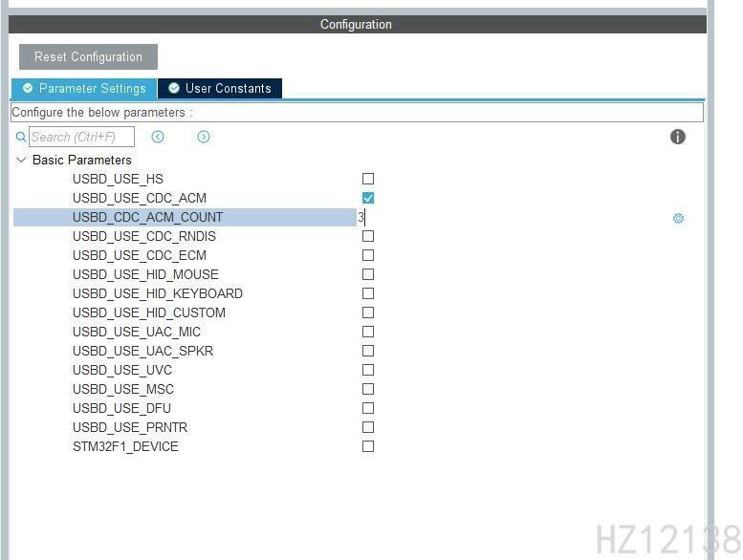
Task: Focus the Search (Ctrl+F) field
Action: point(81,137)
